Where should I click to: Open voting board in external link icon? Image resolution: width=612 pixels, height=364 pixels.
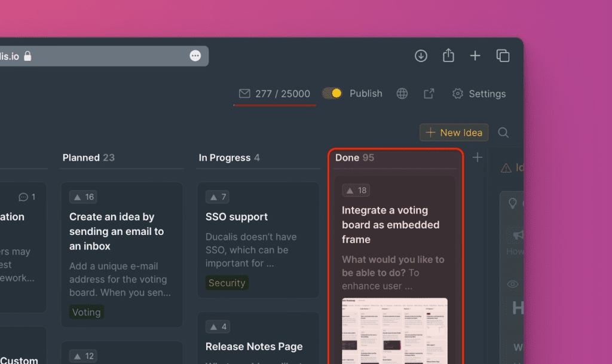click(429, 94)
